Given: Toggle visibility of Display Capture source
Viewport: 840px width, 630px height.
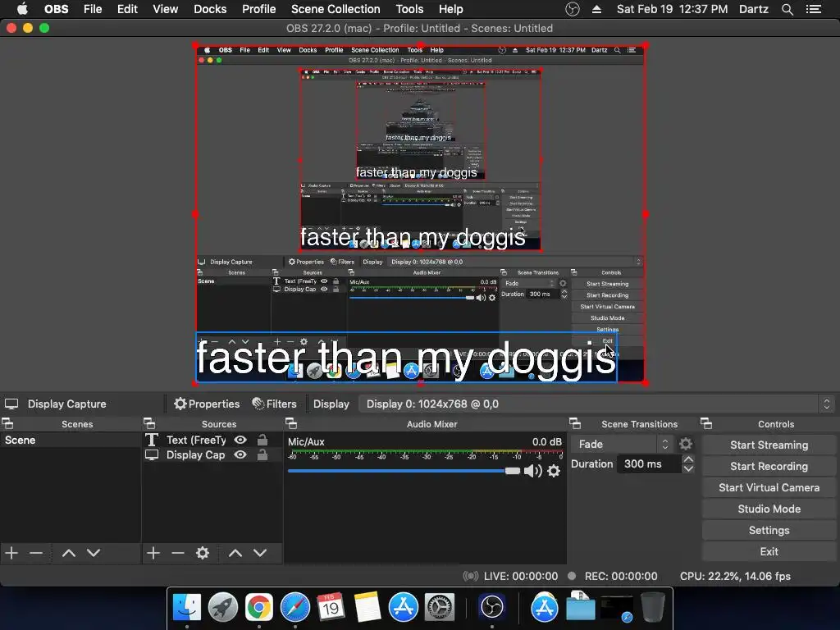Looking at the screenshot, I should (240, 454).
